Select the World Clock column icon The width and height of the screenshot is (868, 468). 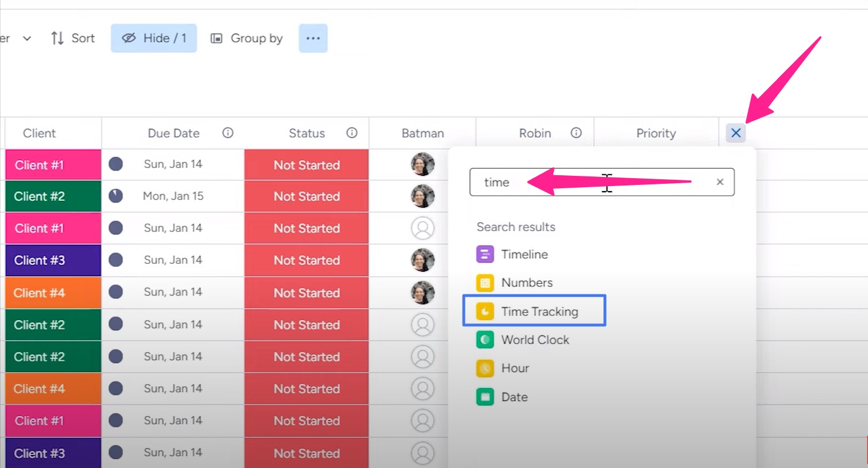pos(485,339)
